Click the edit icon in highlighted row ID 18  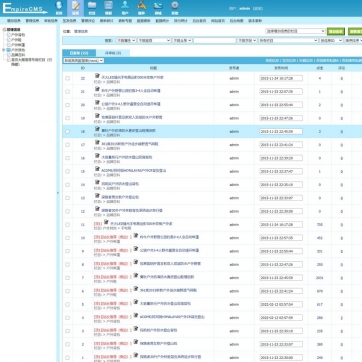click(97, 129)
